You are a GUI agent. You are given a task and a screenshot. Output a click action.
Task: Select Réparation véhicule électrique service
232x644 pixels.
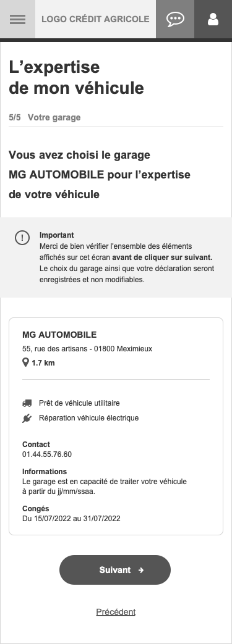(89, 418)
